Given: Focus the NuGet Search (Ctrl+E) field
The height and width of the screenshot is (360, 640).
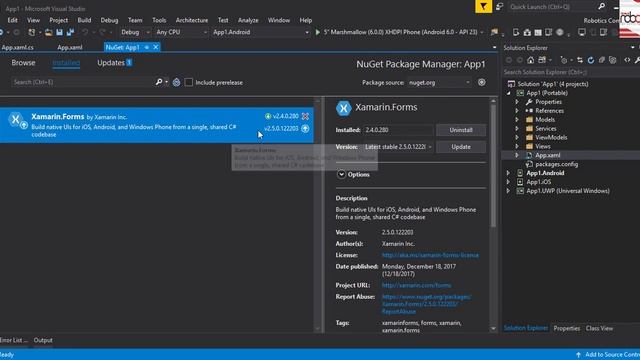Looking at the screenshot, I should pyautogui.click(x=83, y=82).
